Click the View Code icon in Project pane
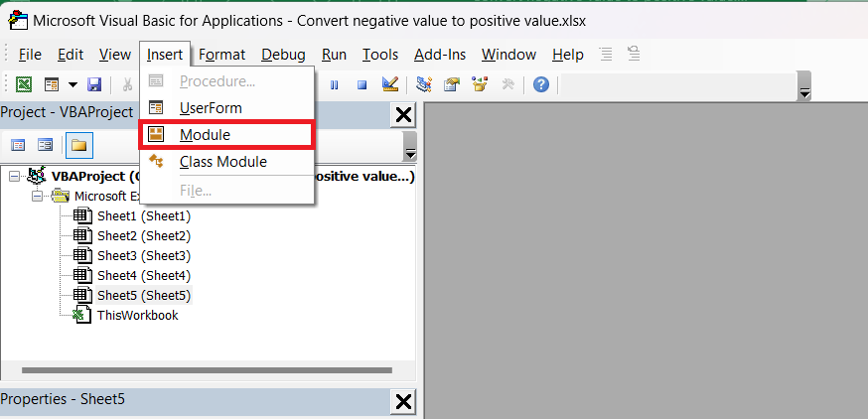 click(18, 146)
